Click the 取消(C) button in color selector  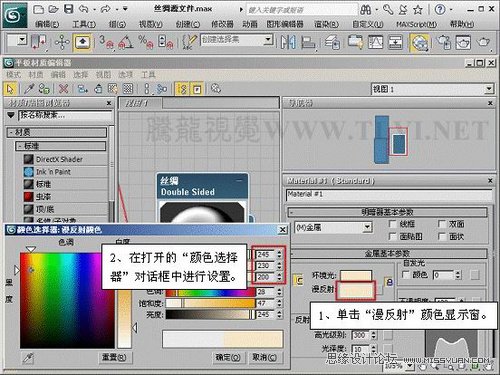pyautogui.click(x=264, y=358)
